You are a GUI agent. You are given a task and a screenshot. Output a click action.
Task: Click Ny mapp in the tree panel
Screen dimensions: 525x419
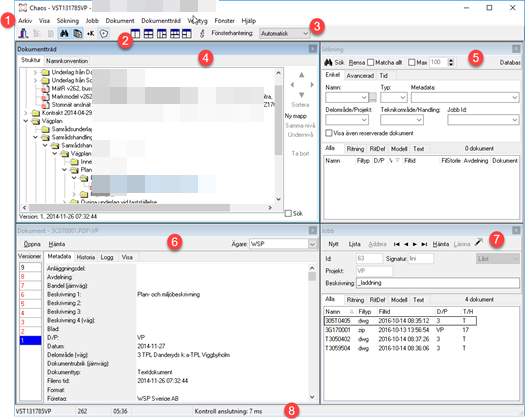[x=296, y=116]
